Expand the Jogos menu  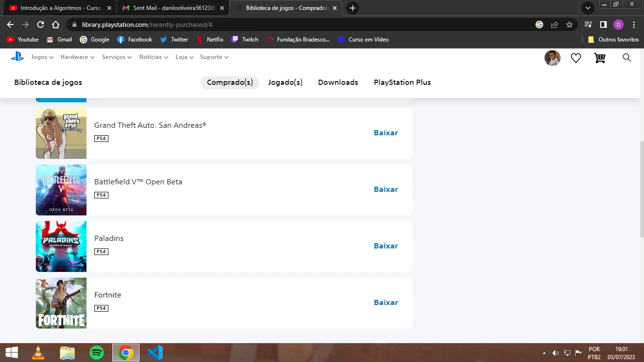42,57
